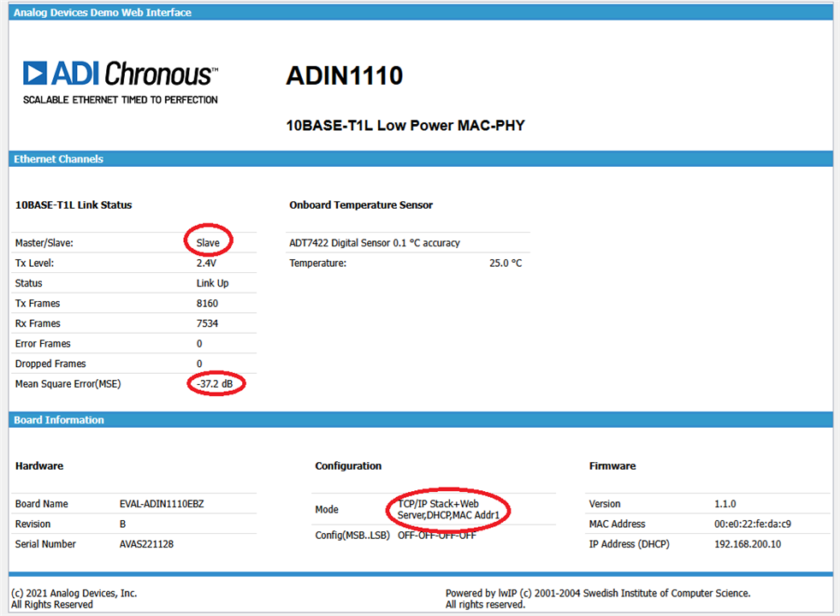Viewport: 840px width, 616px height.
Task: Click the '10BASE-T1L Low Power MAC-PHY' subtitle
Action: (x=405, y=126)
